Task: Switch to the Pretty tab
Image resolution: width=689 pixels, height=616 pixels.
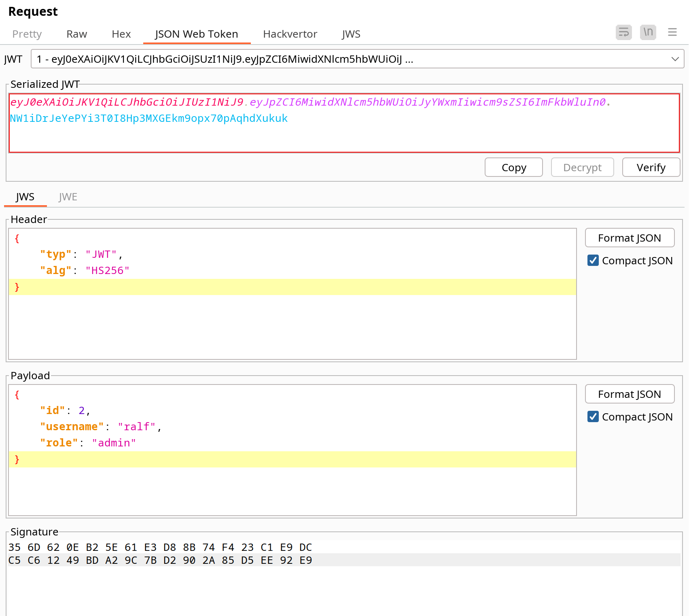Action: click(x=27, y=34)
